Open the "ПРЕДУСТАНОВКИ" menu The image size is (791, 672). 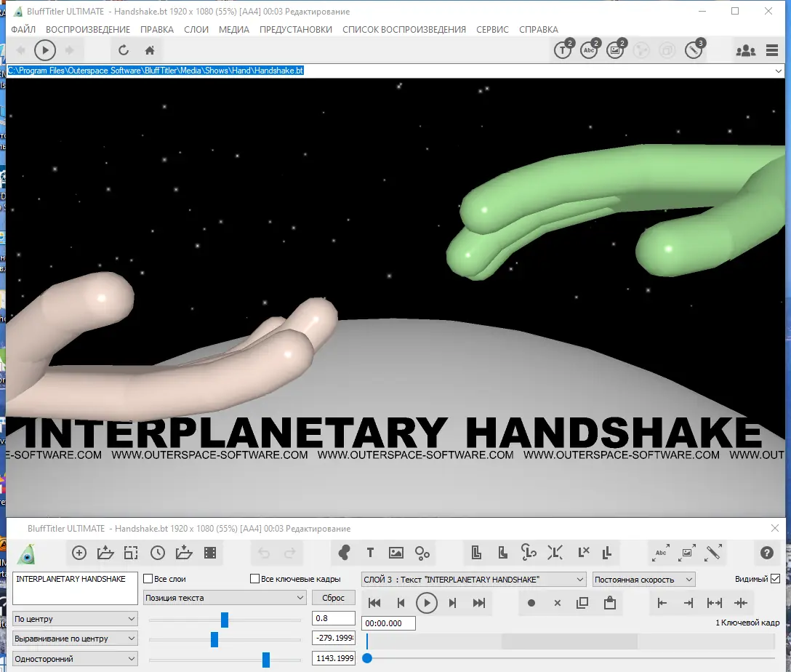pos(296,30)
